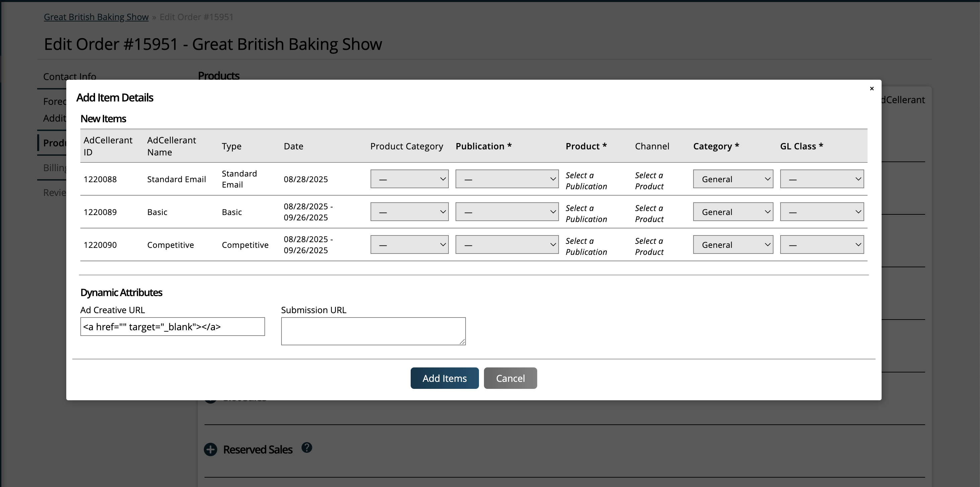
Task: Click the AdCellerant ID column header
Action: [x=108, y=146]
